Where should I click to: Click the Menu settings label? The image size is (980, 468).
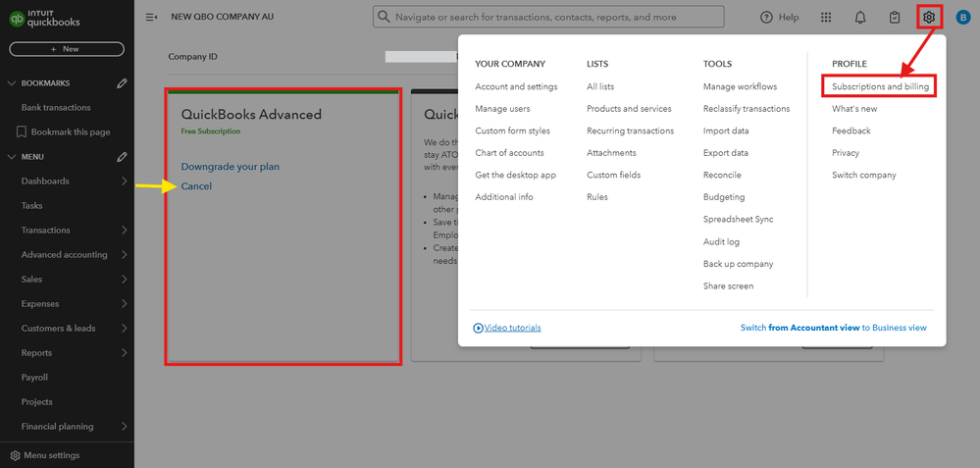click(x=51, y=455)
